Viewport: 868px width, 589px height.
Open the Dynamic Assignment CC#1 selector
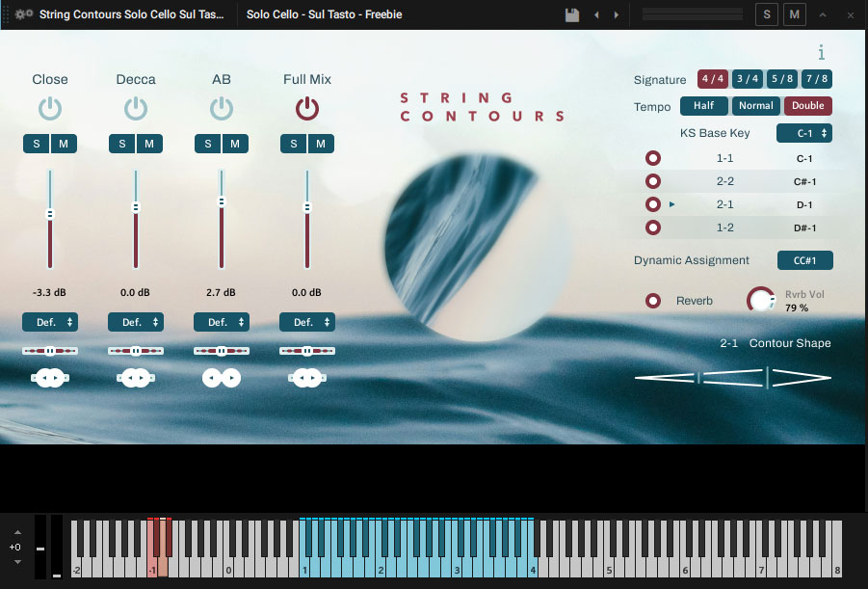click(804, 260)
